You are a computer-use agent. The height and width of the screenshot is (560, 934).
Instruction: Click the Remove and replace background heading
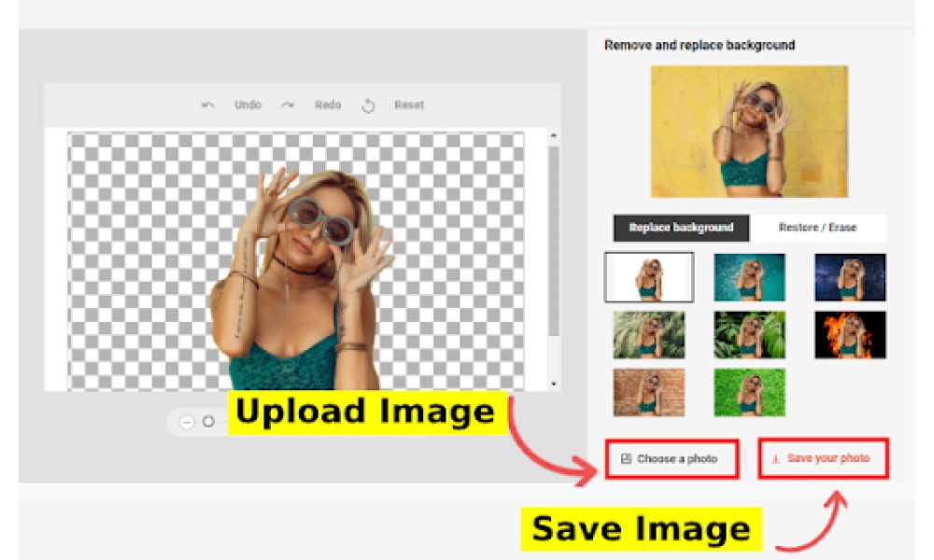(700, 45)
